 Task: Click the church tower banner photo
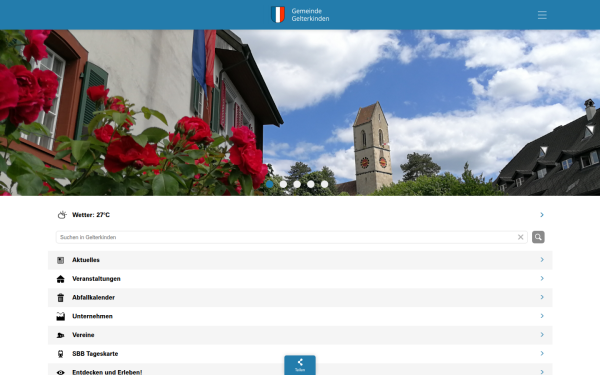300,112
